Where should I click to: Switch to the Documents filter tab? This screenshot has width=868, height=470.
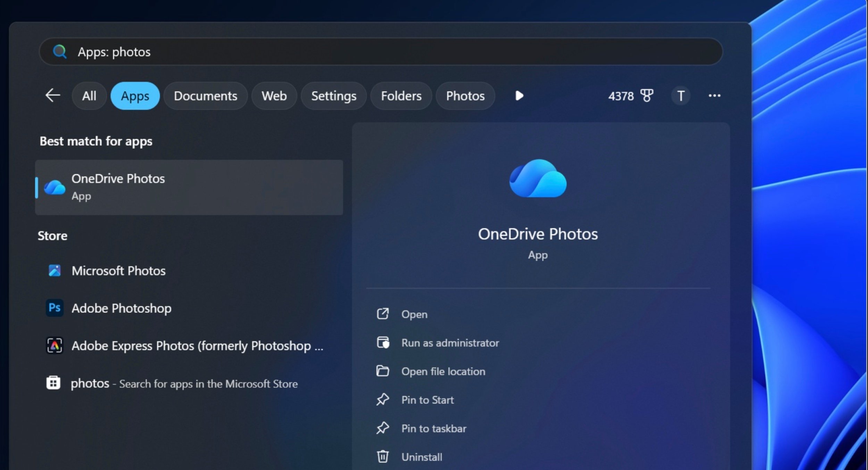click(206, 96)
